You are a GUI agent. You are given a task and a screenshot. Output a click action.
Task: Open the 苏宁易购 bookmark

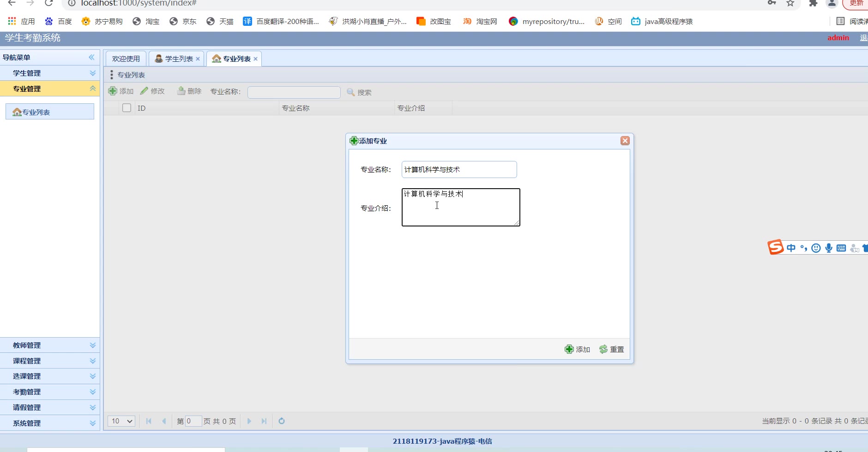click(x=102, y=21)
